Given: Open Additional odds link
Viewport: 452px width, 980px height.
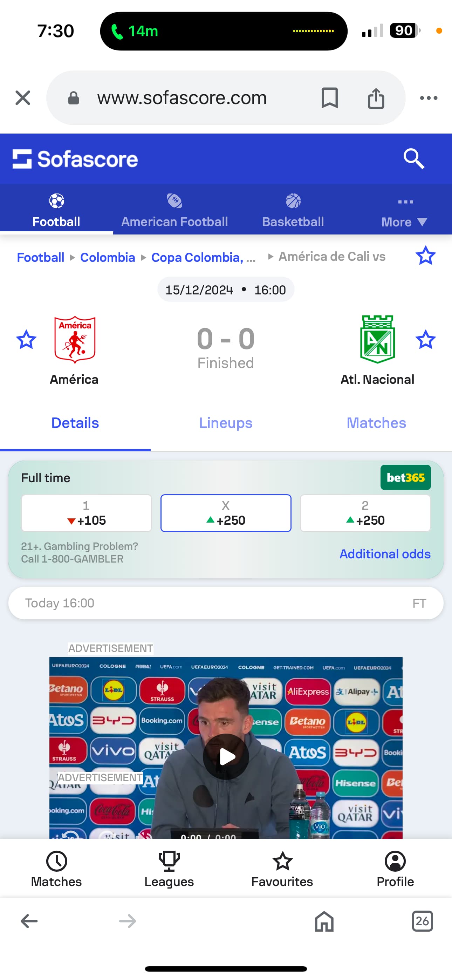Looking at the screenshot, I should point(385,554).
